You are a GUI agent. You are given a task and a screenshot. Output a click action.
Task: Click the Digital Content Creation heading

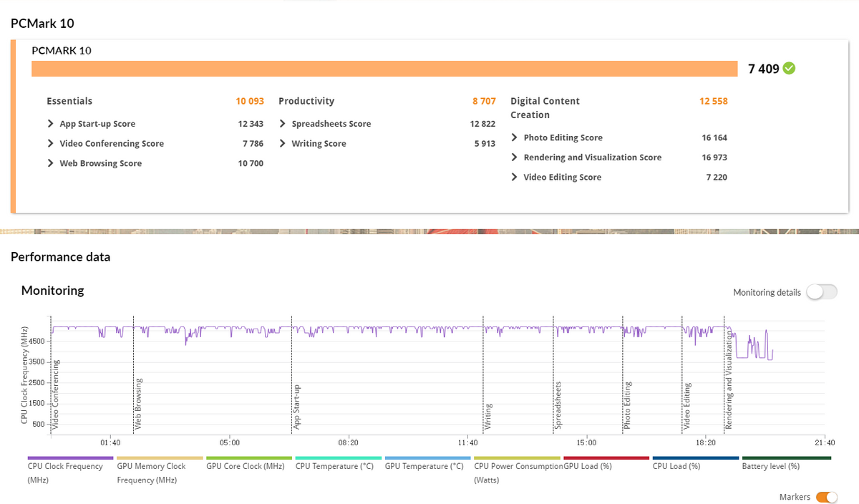pyautogui.click(x=545, y=107)
